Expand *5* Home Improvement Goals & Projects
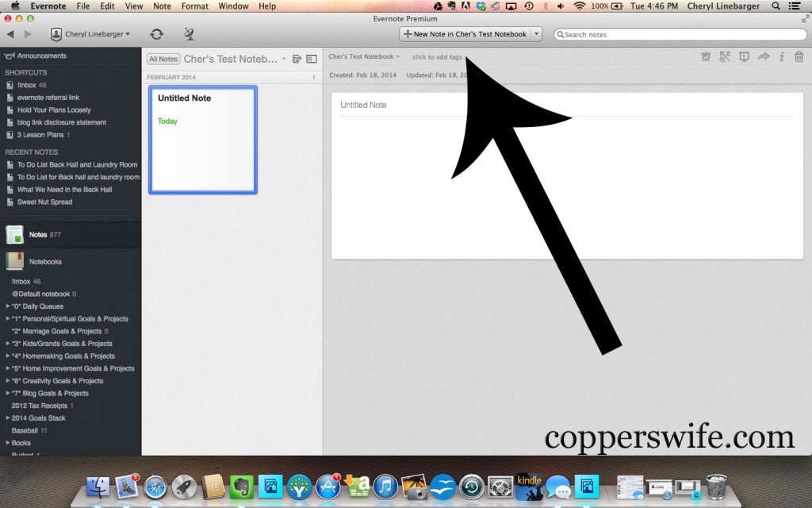 pyautogui.click(x=8, y=368)
